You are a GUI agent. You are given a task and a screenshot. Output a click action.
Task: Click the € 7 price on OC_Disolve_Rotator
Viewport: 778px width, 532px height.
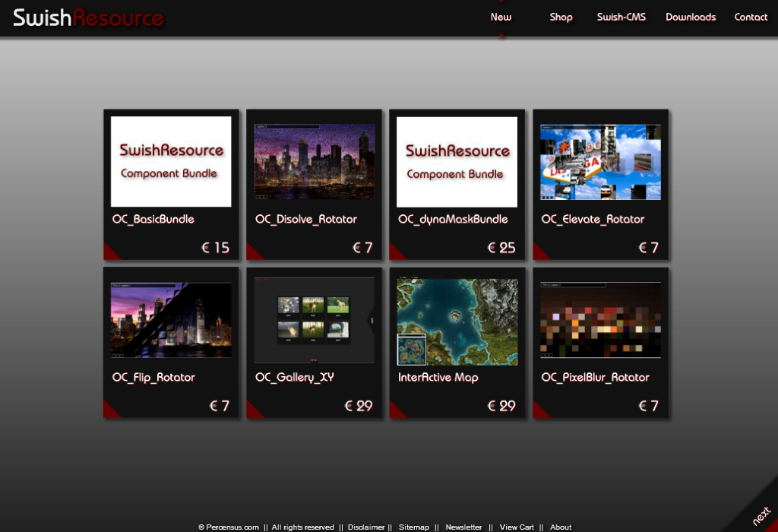click(362, 248)
